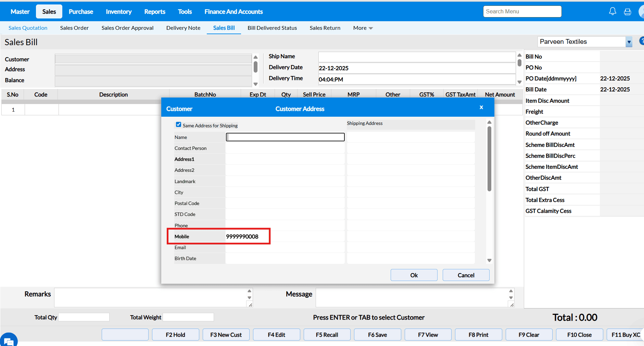Viewport: 644px width, 346px height.
Task: Uncheck Same Address for Shipping
Action: pos(178,125)
